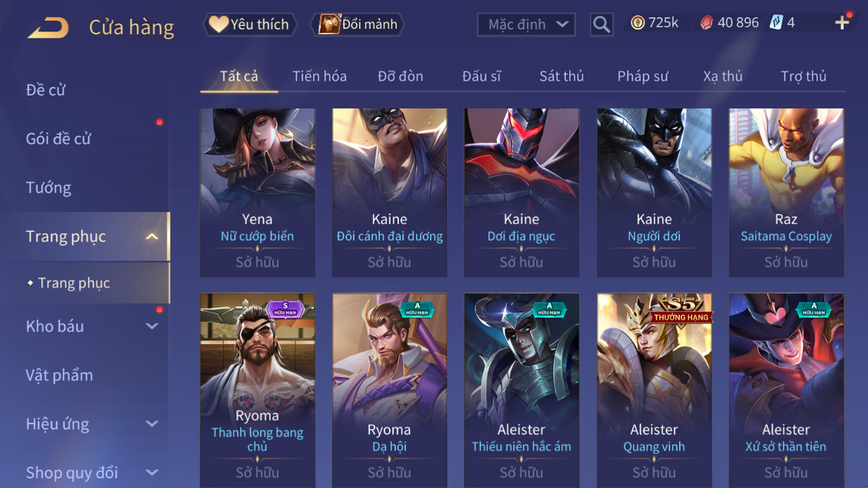Open the Yena Nữ cướp biển skin card

258,193
